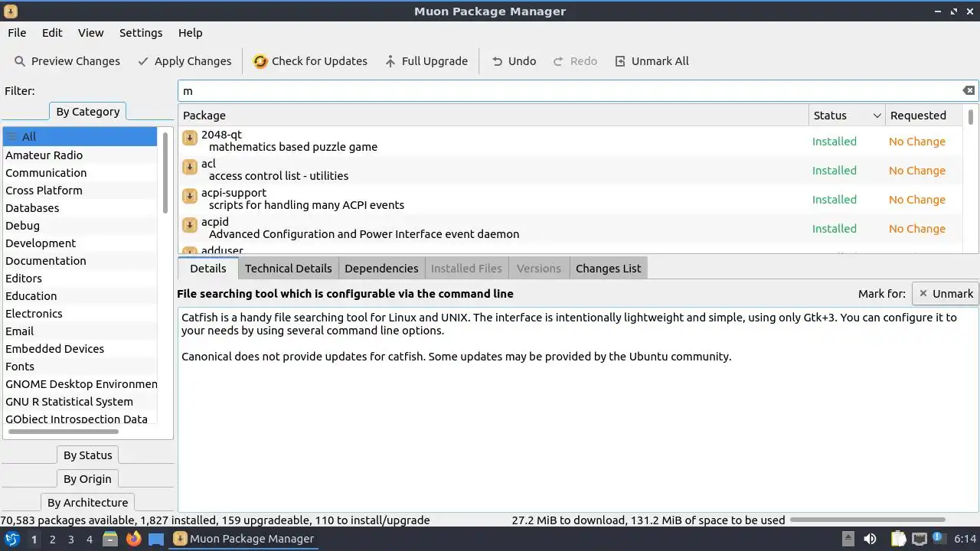This screenshot has height=551, width=980.
Task: Open the volume control tray icon
Action: click(871, 539)
